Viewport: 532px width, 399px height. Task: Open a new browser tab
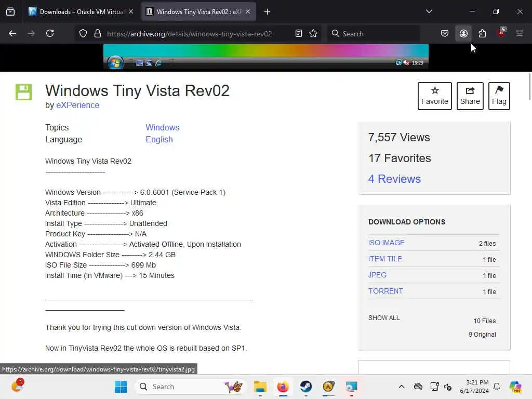268,12
